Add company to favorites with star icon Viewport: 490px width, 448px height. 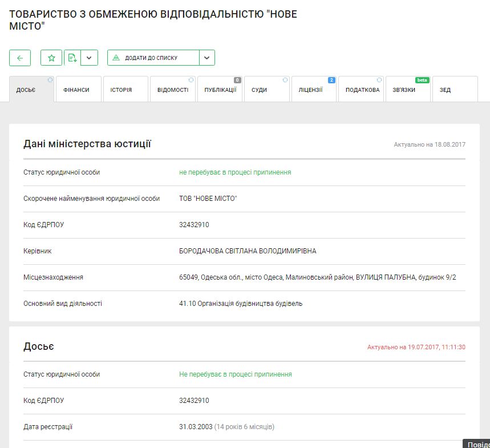51,58
